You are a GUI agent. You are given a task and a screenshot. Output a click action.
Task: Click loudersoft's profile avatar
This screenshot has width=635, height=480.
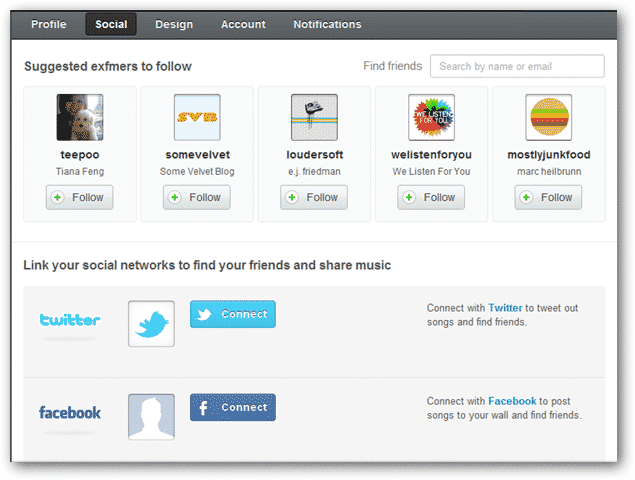point(314,117)
